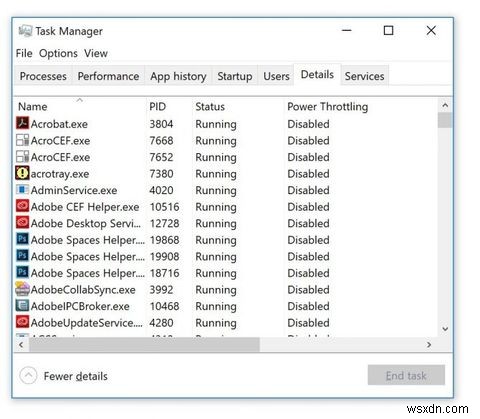480x419 pixels.
Task: Click PID value 7652
Action: [161, 157]
